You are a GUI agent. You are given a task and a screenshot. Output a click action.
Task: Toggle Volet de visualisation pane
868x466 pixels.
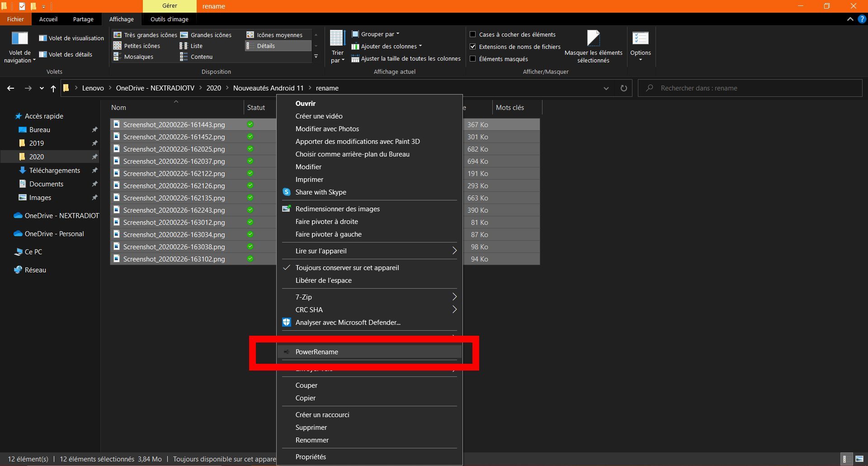coord(71,38)
